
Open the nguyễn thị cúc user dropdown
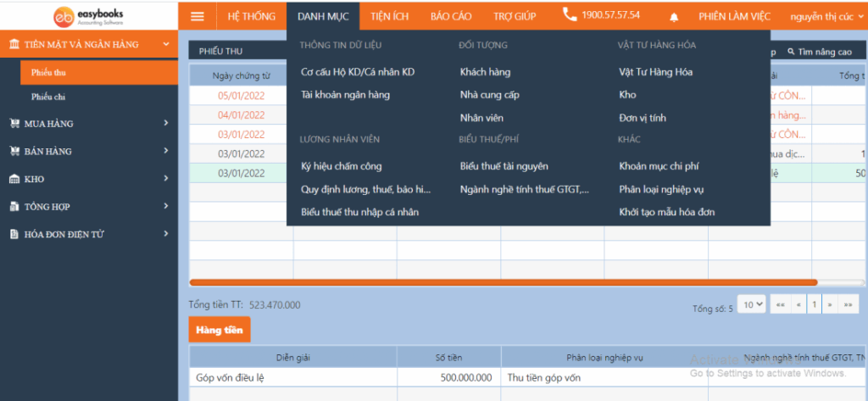click(x=826, y=17)
